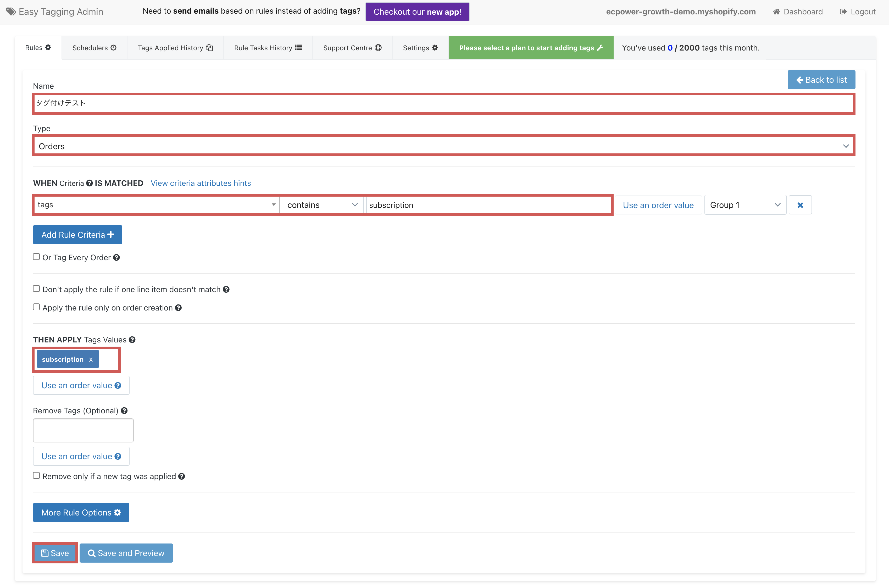Click the Back to list button
The width and height of the screenshot is (889, 588).
coord(821,80)
